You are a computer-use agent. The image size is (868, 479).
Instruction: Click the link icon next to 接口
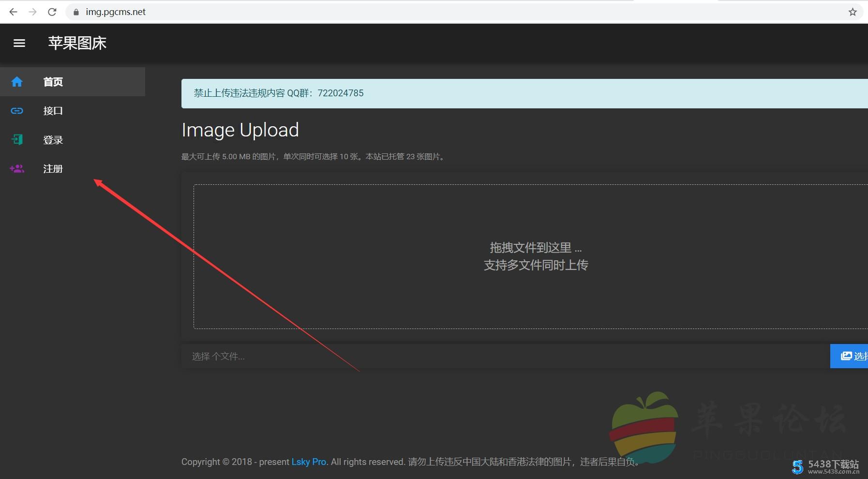[x=17, y=110]
